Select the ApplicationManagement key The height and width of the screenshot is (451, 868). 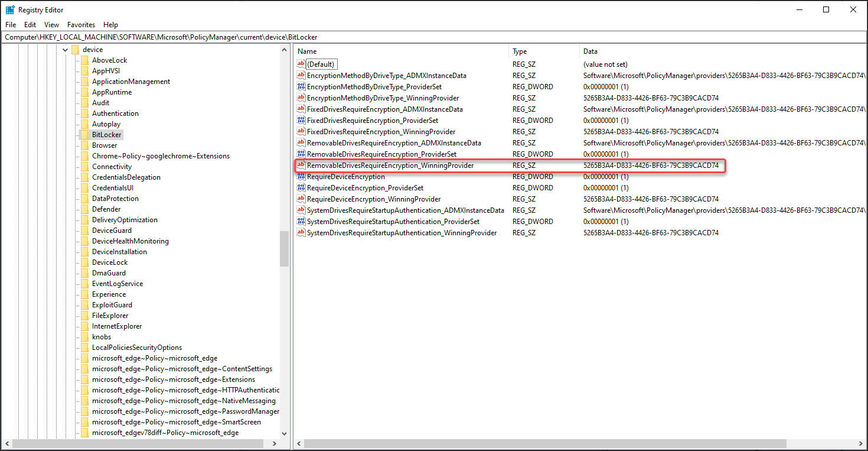click(131, 81)
